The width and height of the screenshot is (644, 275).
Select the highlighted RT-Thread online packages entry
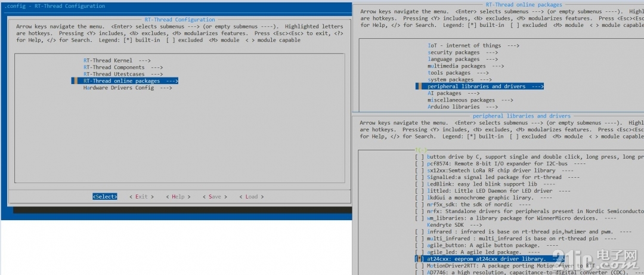(125, 81)
